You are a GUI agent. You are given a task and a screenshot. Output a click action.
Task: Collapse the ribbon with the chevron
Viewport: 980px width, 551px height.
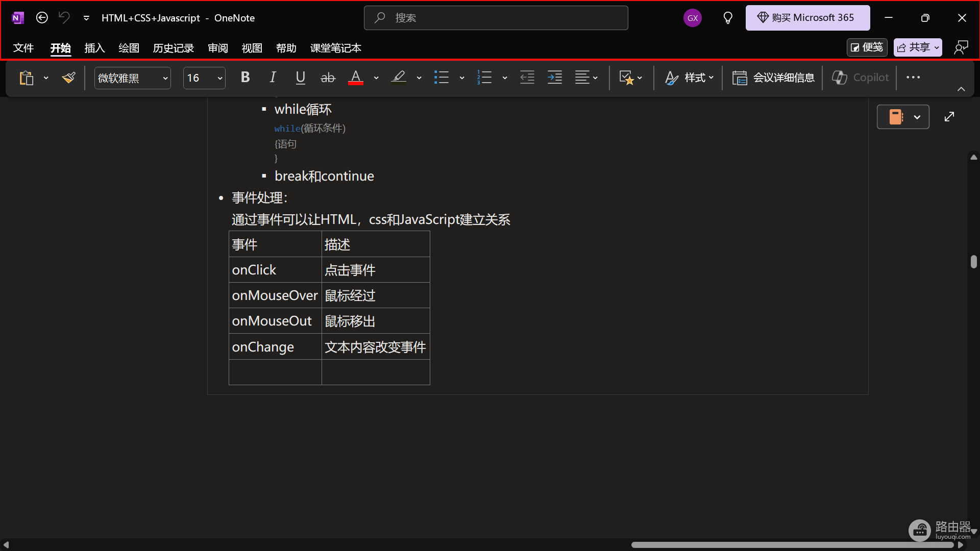pyautogui.click(x=961, y=89)
